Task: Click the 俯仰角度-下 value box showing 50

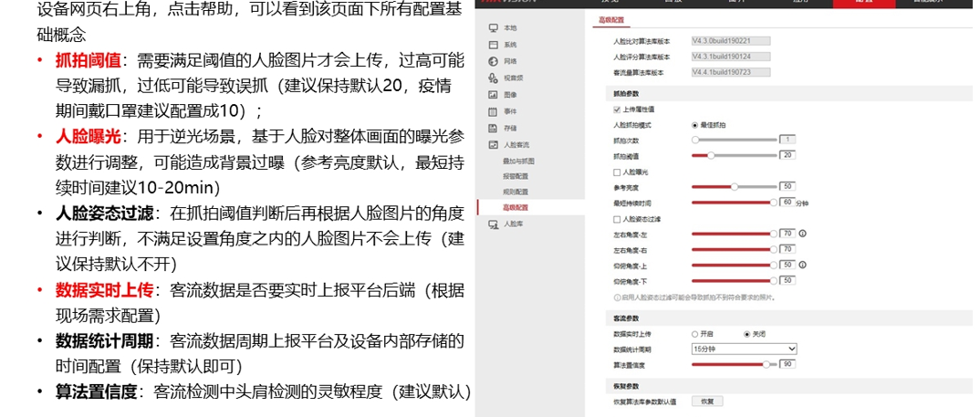Action: coord(787,280)
